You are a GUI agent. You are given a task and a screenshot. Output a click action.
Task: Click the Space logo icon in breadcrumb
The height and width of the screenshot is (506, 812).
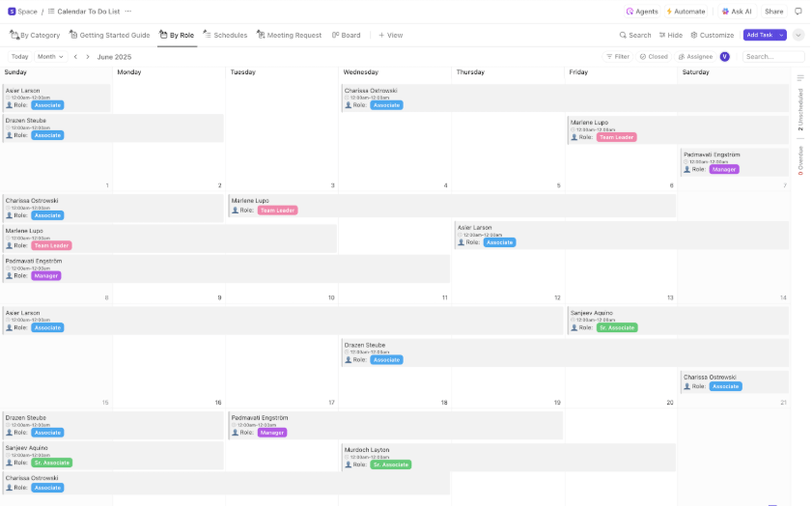12,12
